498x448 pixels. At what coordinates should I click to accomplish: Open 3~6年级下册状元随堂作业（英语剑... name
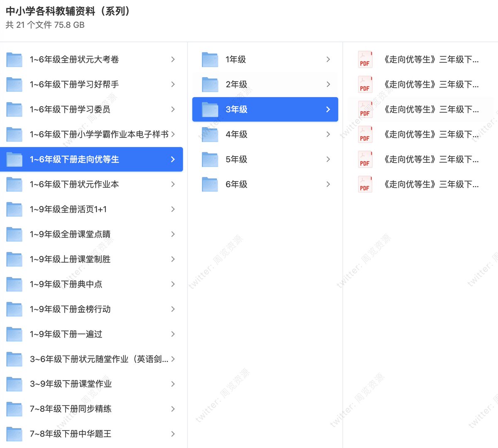point(99,359)
